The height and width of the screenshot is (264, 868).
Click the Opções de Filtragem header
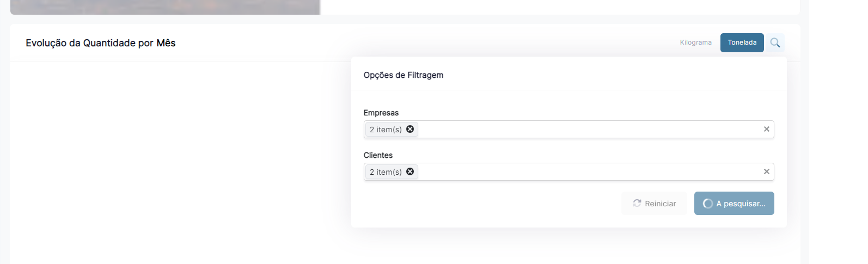click(x=404, y=75)
